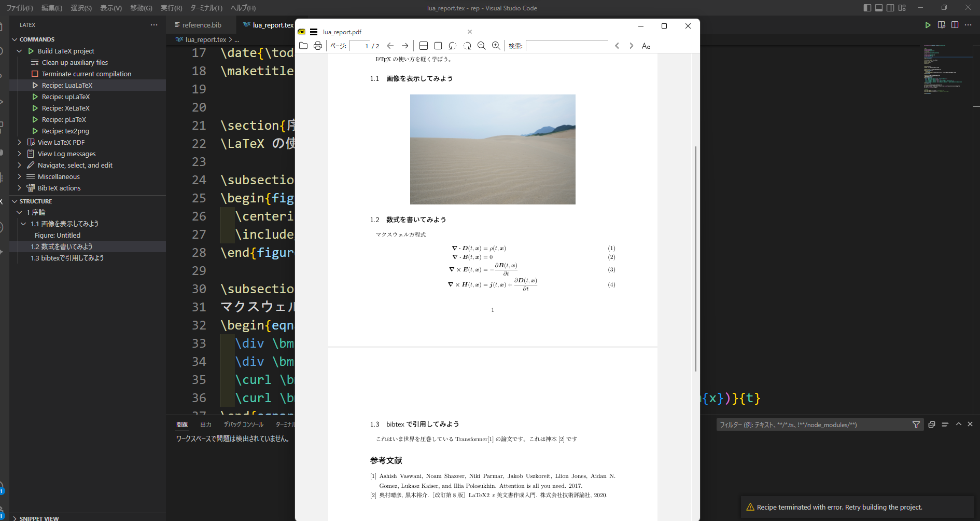980x521 pixels.
Task: Open a file in the PDF viewer
Action: click(x=303, y=46)
